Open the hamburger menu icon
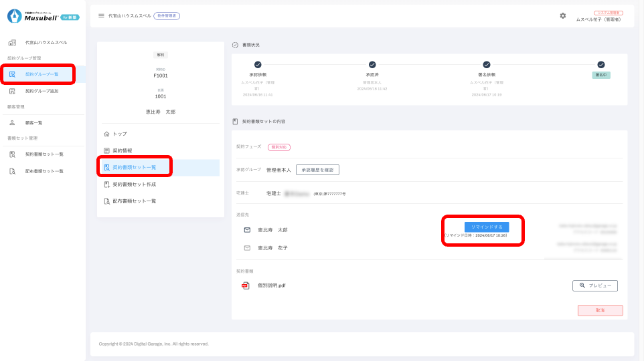 coord(101,15)
